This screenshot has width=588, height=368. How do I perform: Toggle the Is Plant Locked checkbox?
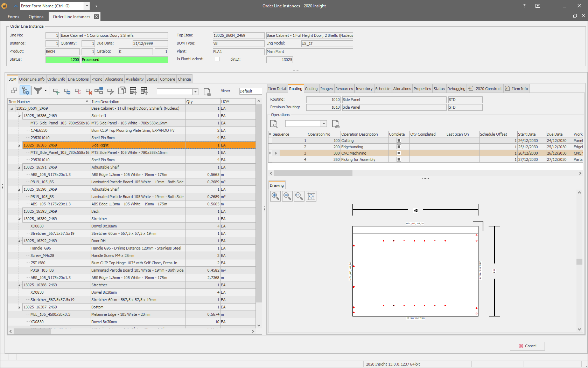tap(217, 59)
